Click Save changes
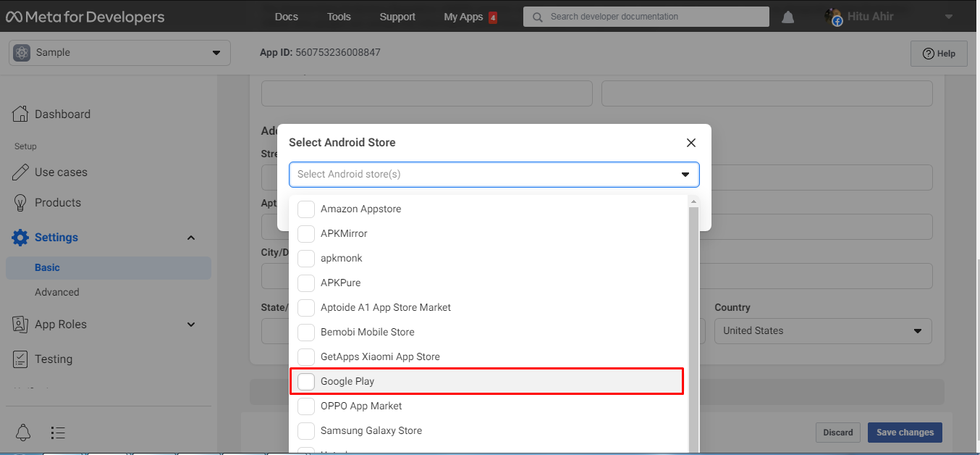 (905, 433)
